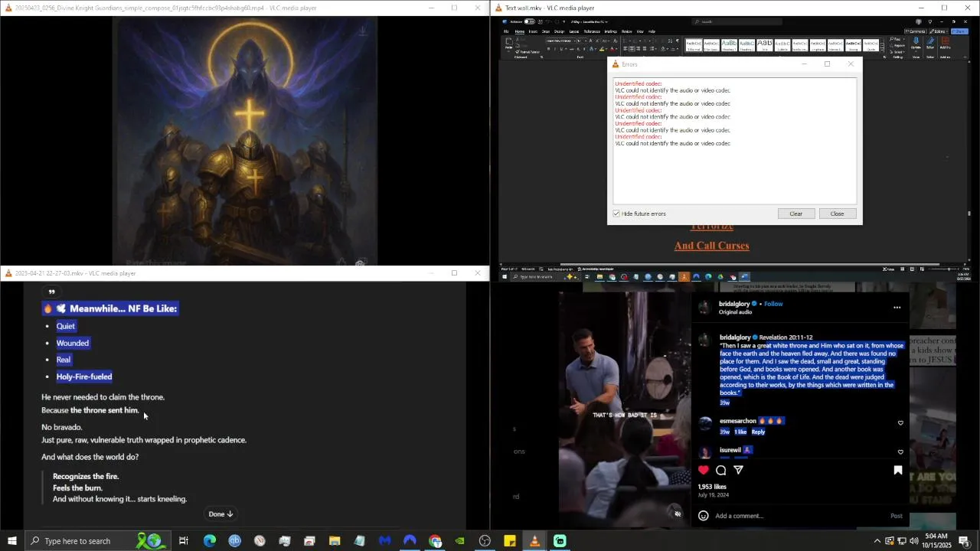Open NVIDIA icon on the taskbar
This screenshot has width=980, height=551.
point(459,541)
